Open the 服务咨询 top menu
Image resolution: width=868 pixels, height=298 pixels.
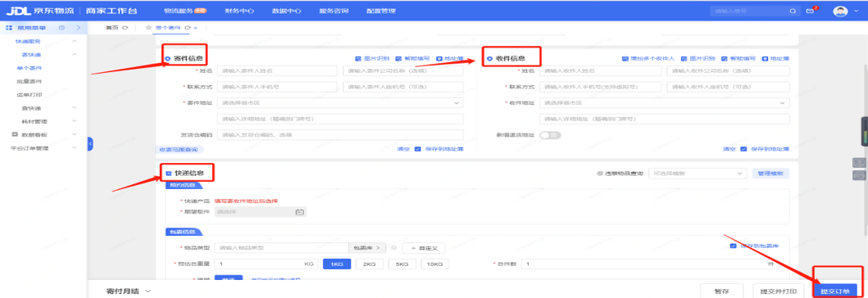tap(334, 11)
